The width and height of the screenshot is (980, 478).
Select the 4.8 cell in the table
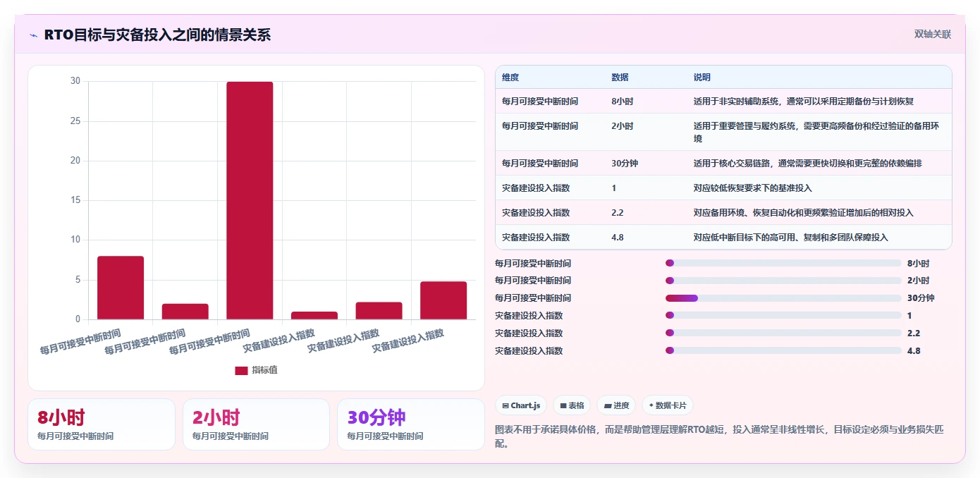click(618, 238)
